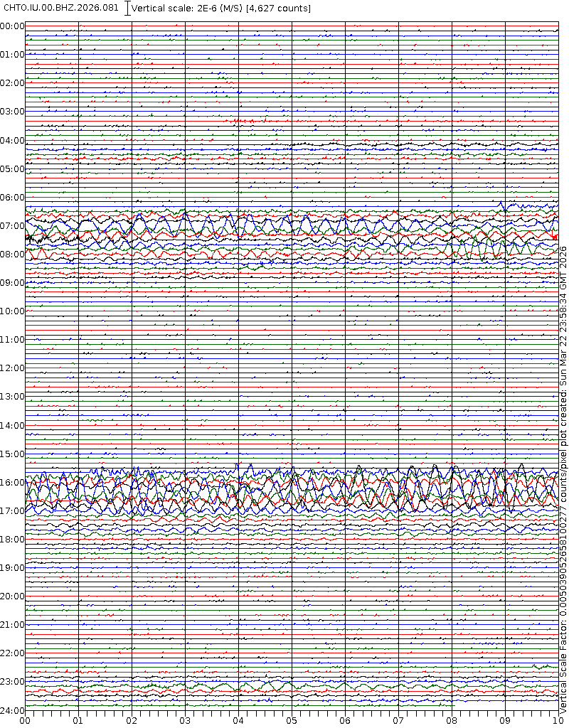Select the 24:00 hour label

click(x=12, y=710)
